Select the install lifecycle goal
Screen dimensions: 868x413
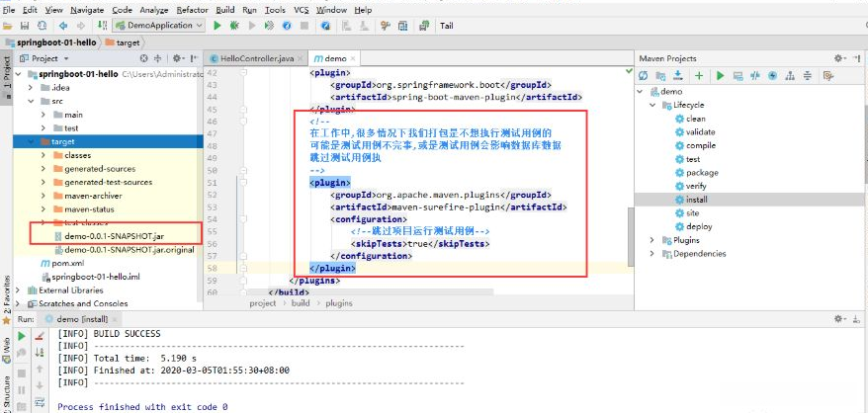click(x=691, y=200)
